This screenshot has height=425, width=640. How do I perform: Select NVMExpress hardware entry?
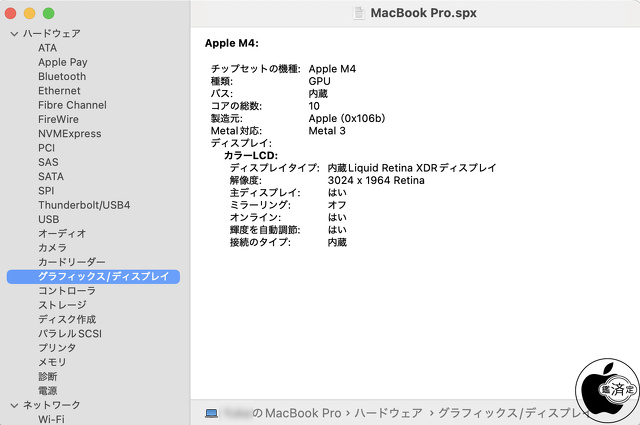coord(69,133)
